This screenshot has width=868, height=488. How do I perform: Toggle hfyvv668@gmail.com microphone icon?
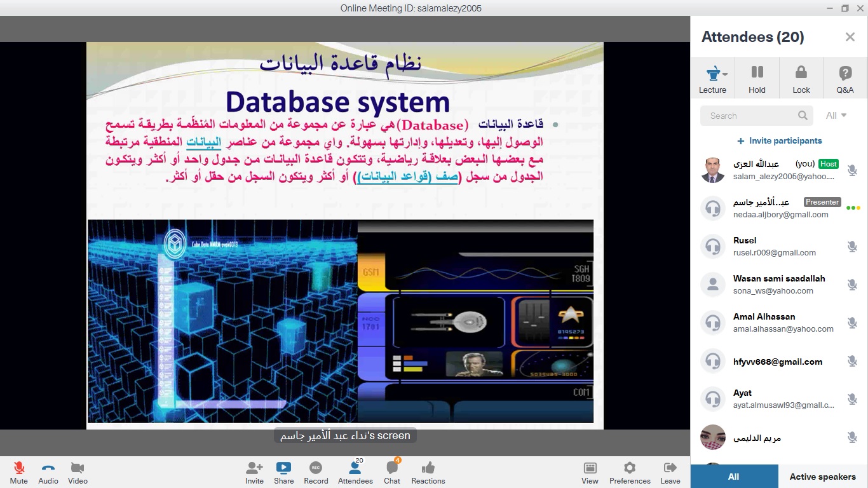[852, 361]
